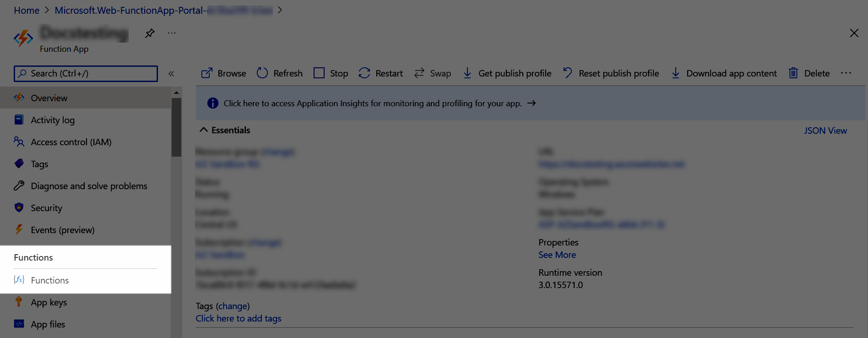868x338 pixels.
Task: Click the Activity log notebook icon
Action: point(19,120)
